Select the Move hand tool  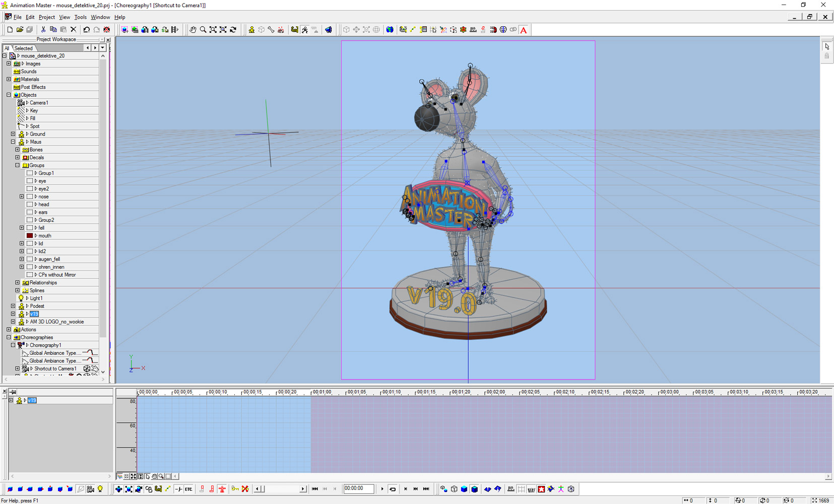[x=193, y=30]
